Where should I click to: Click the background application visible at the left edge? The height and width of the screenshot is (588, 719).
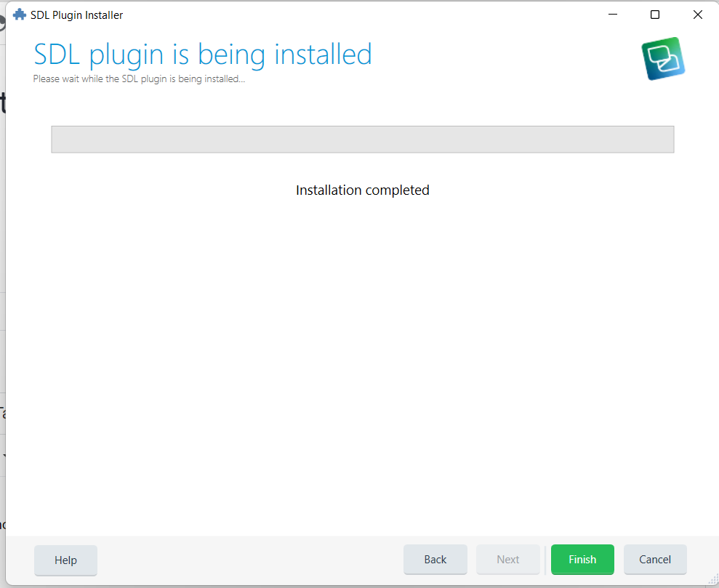pyautogui.click(x=4, y=291)
